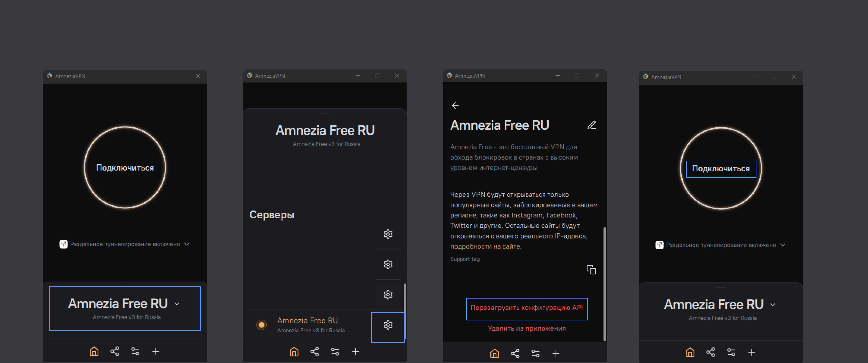Open подробности на сайте link
Screen dimensions: 868x363
pyautogui.click(x=486, y=246)
